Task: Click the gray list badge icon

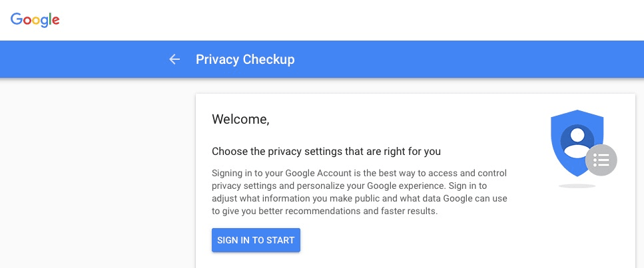Action: coord(601,160)
